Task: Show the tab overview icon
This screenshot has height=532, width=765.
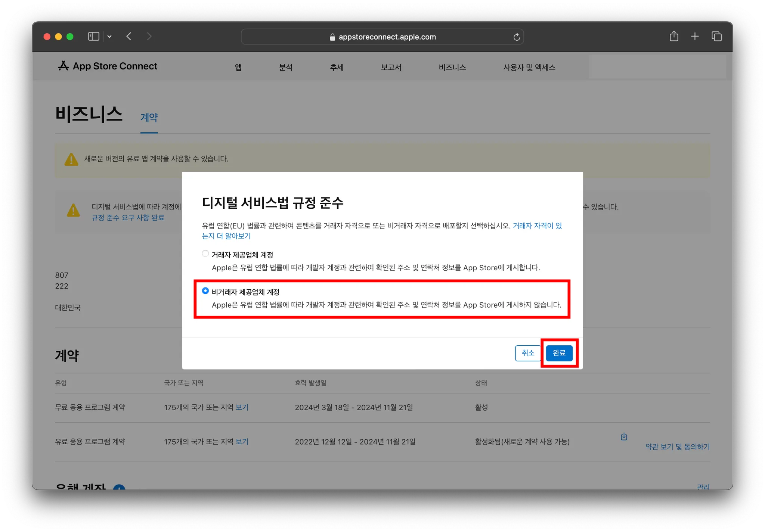Action: click(x=716, y=36)
